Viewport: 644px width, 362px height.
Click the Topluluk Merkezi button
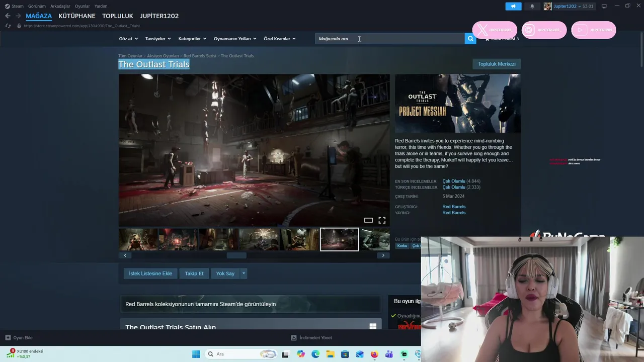[497, 64]
